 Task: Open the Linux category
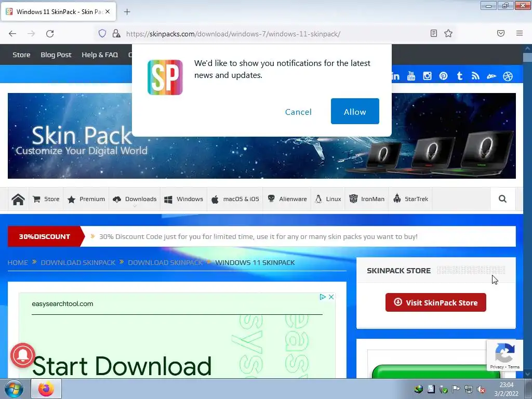coord(328,199)
